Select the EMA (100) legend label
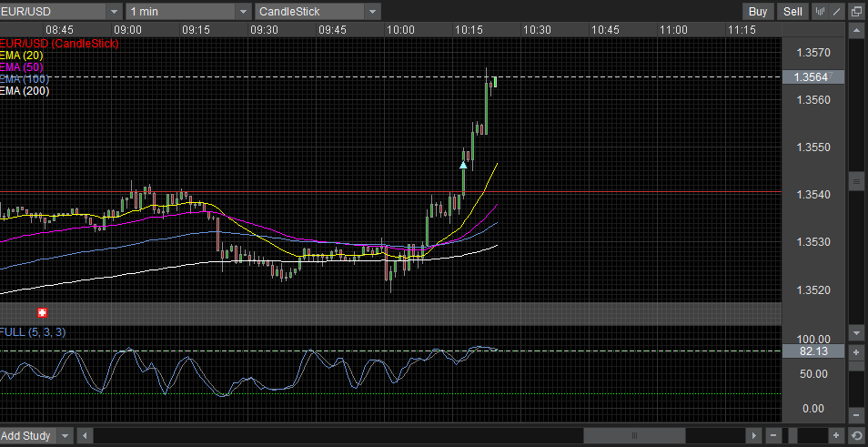 coord(25,79)
